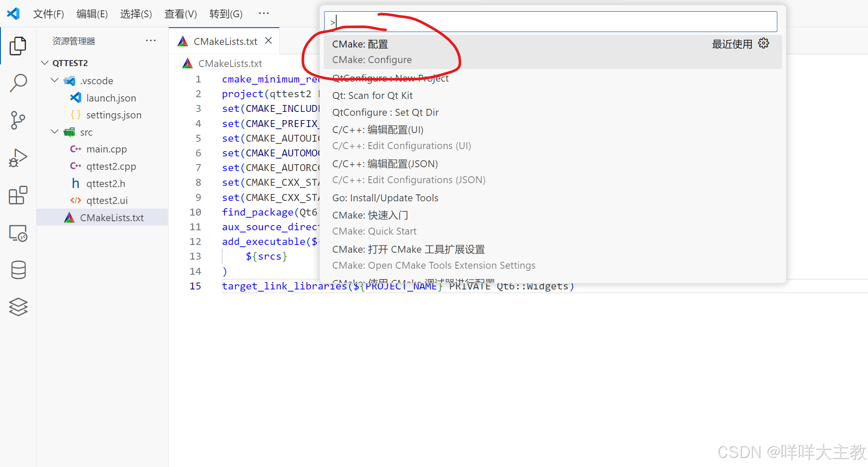The image size is (868, 467).
Task: Run Qt: Scan for Qt Kit command
Action: [x=552, y=95]
